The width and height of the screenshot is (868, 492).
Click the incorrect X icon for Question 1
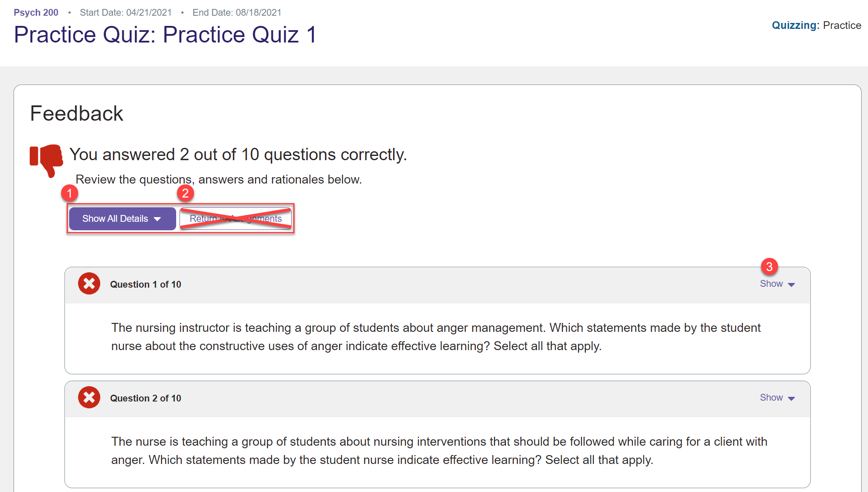coord(89,284)
